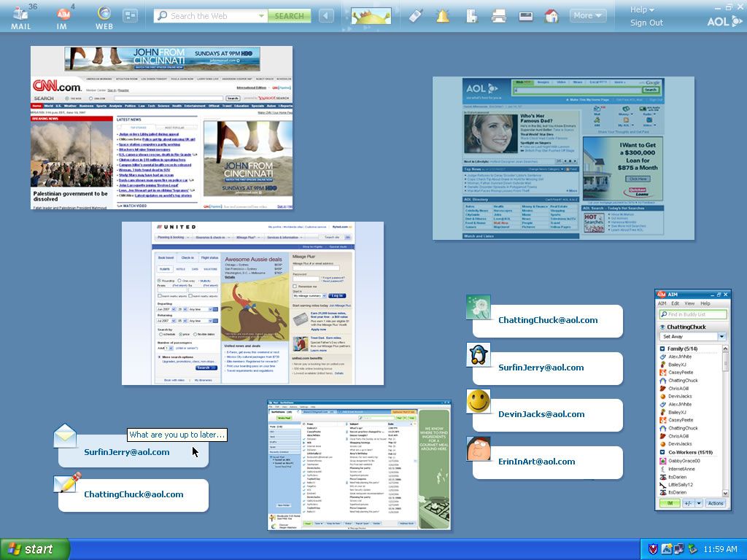This screenshot has height=560, width=747.
Task: Click the printer icon on the AOL toolbar
Action: pyautogui.click(x=499, y=15)
